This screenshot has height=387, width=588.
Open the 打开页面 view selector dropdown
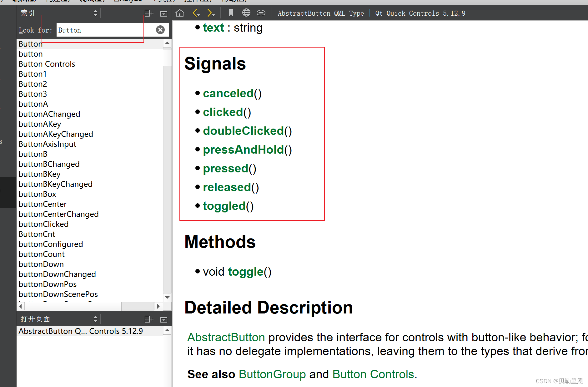pyautogui.click(x=59, y=319)
